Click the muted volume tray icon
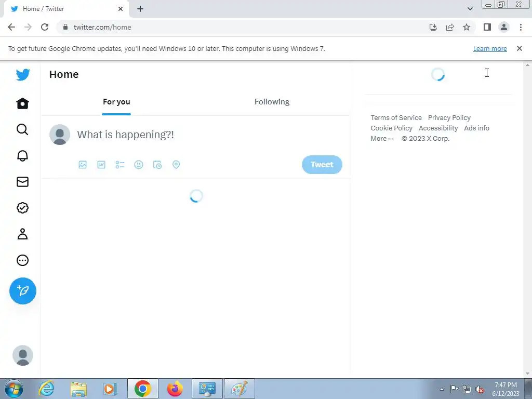The image size is (532, 399). [480, 389]
